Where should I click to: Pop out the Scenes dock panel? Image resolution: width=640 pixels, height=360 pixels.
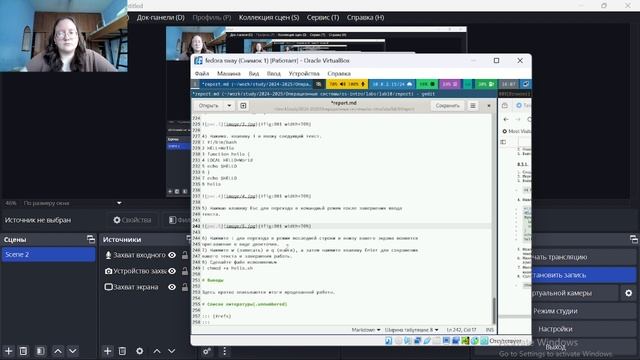click(x=91, y=239)
